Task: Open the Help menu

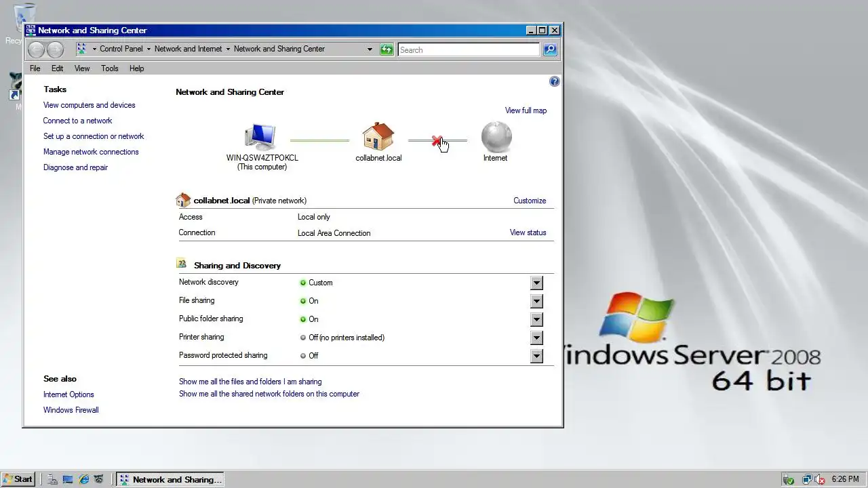Action: click(x=137, y=68)
